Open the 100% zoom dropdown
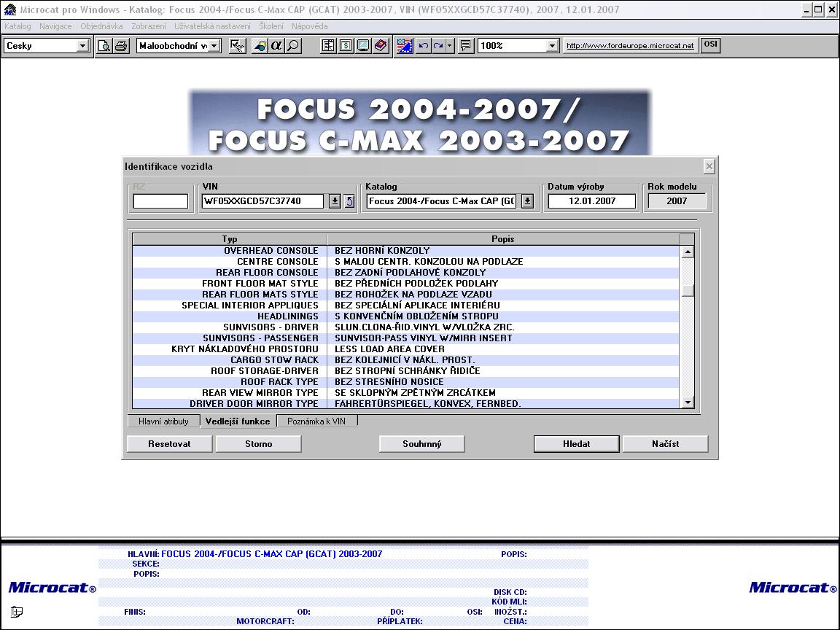 [552, 46]
